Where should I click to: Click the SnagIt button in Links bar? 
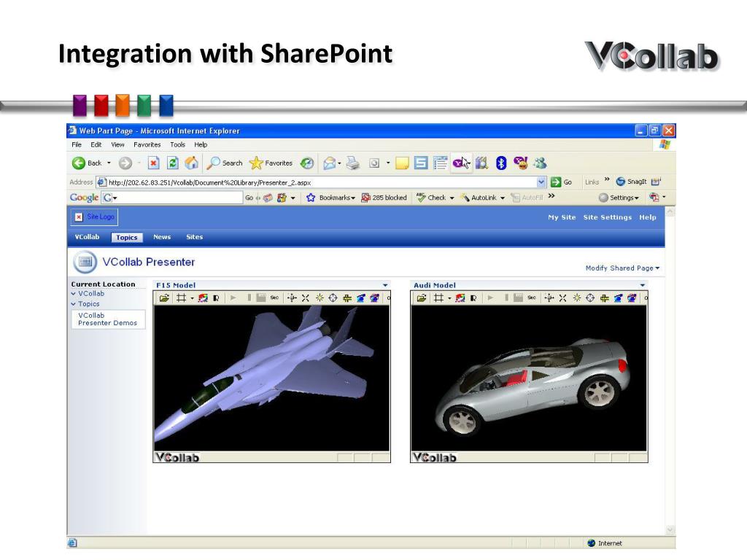(x=631, y=182)
